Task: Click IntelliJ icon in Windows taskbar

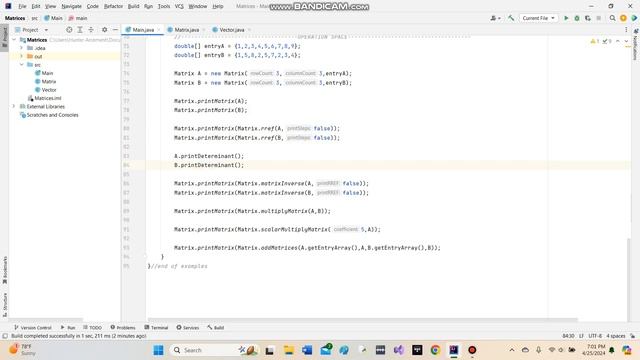Action: coord(453,350)
